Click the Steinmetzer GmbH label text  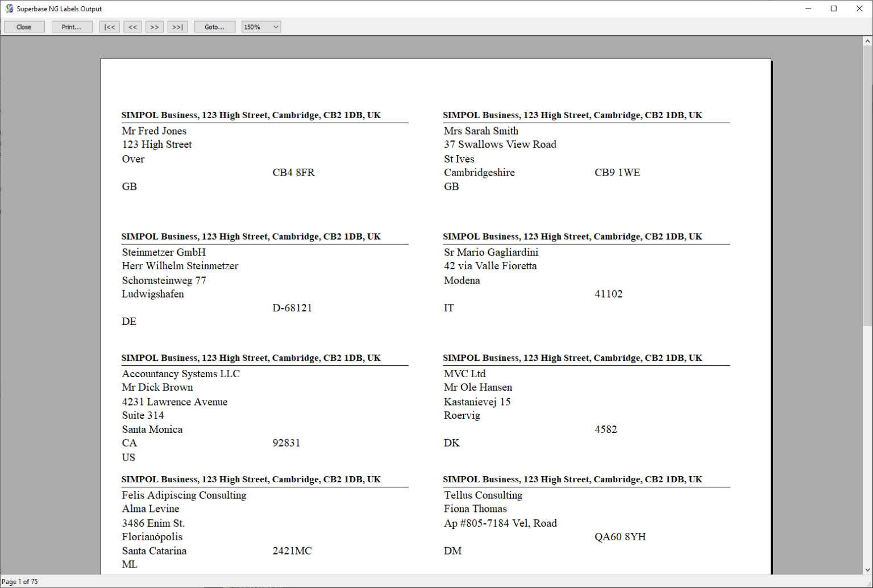(164, 252)
